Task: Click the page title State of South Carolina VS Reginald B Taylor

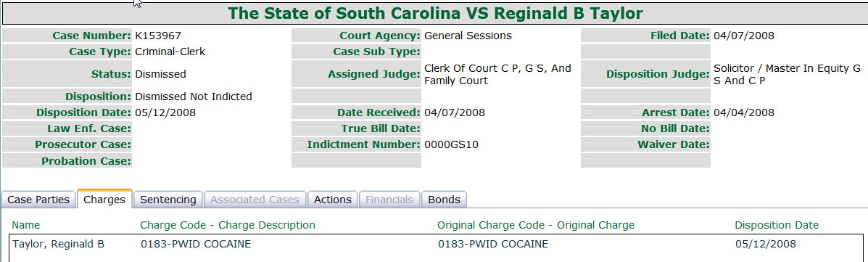Action: (x=436, y=13)
